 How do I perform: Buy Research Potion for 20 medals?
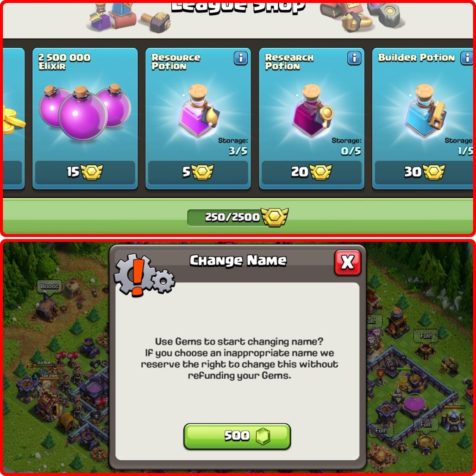tap(312, 172)
